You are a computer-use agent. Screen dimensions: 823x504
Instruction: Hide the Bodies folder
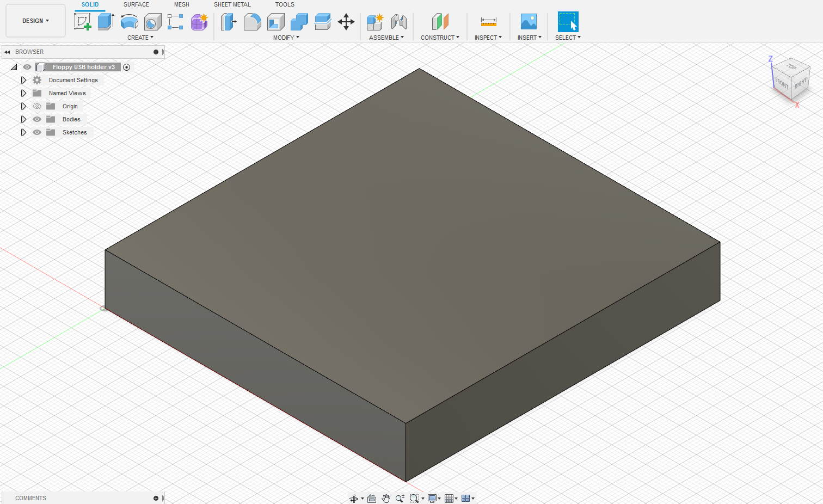37,119
